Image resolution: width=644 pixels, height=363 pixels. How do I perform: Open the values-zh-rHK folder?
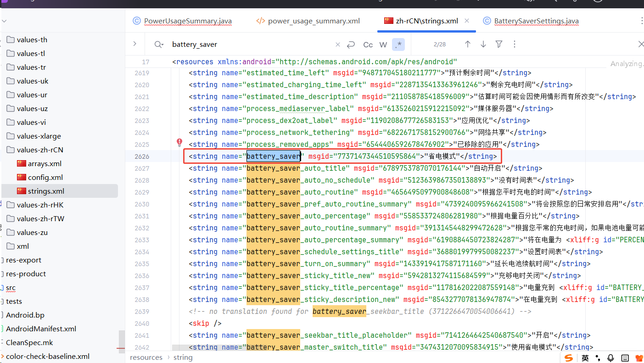(35, 205)
